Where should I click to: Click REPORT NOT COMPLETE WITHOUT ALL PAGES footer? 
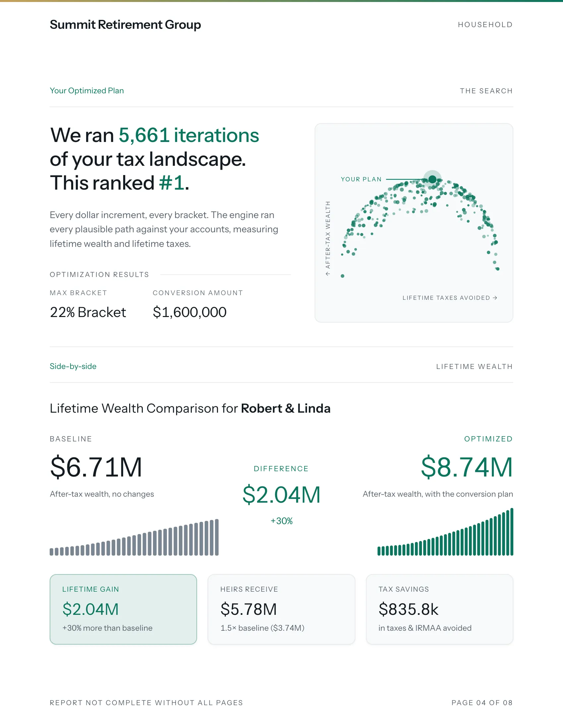pos(146,703)
